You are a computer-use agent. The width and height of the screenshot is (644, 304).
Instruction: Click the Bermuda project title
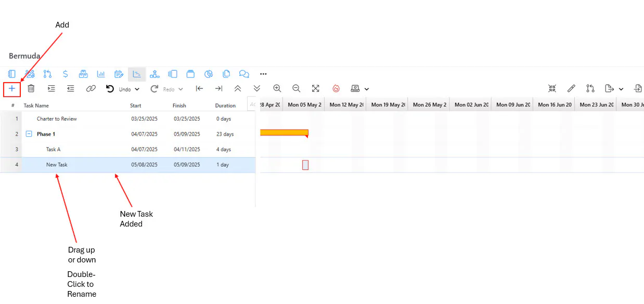[x=24, y=56]
